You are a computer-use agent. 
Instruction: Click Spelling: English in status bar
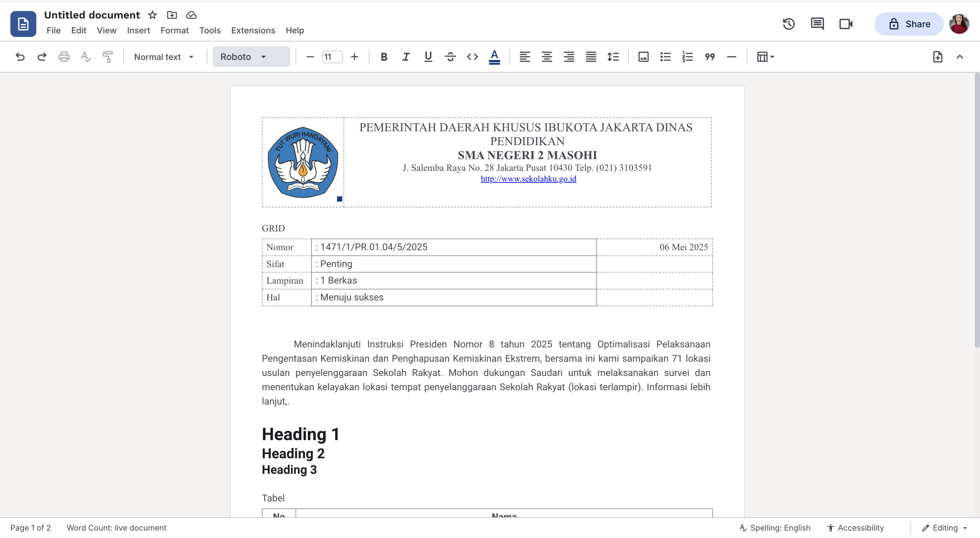(x=775, y=528)
